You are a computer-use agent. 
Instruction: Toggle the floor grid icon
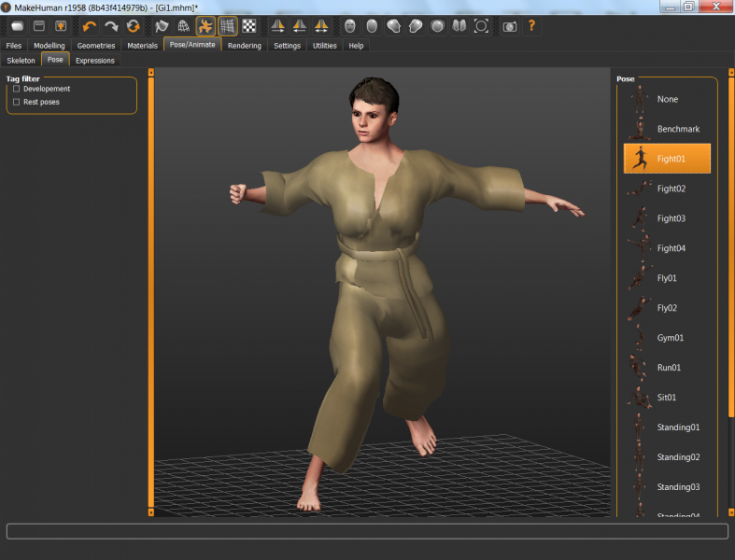(227, 26)
